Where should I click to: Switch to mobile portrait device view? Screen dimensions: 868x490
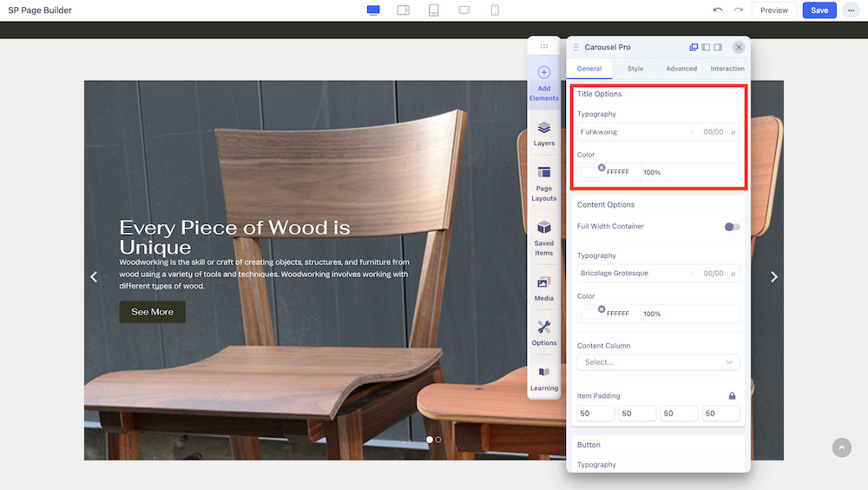(x=495, y=10)
